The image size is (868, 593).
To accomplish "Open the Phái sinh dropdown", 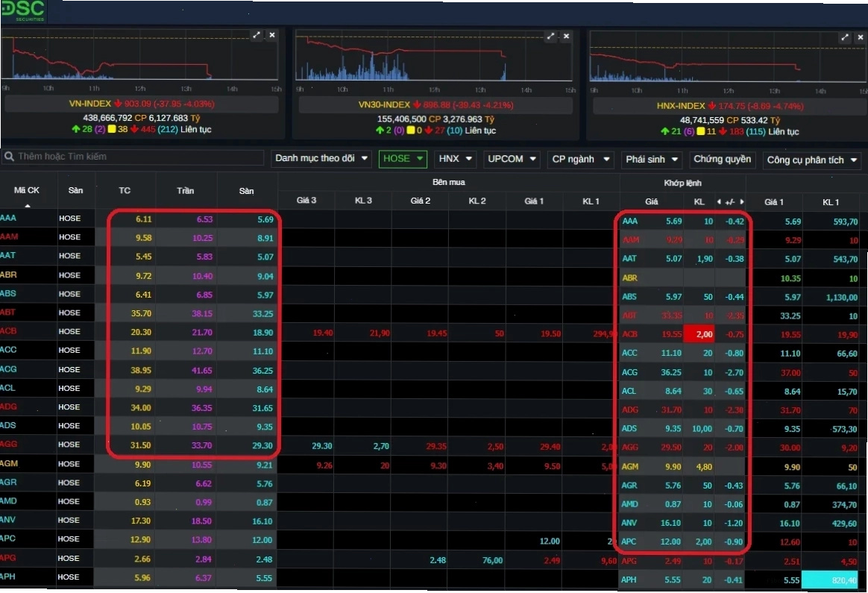I will tap(652, 160).
